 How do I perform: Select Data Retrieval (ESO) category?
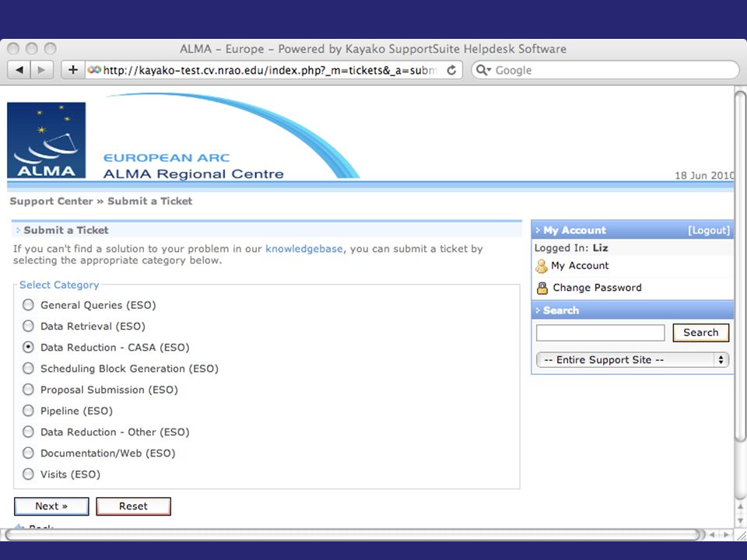click(x=28, y=326)
